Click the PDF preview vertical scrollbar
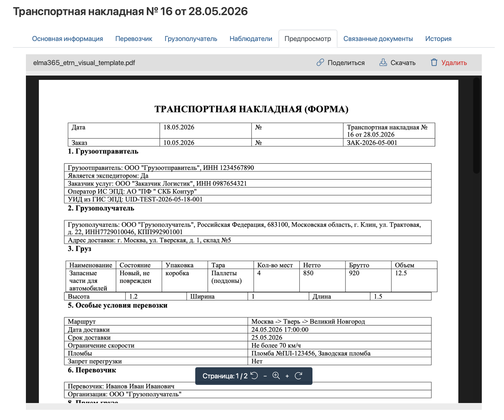 click(x=477, y=125)
